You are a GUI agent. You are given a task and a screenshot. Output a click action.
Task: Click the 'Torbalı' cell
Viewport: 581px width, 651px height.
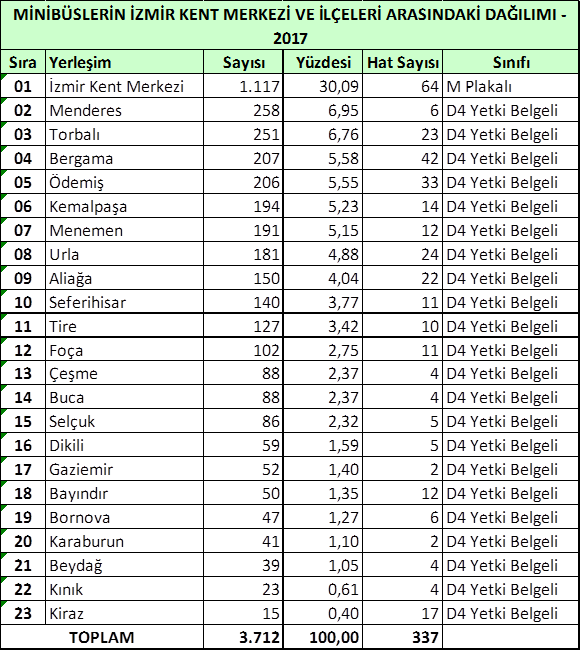coord(124,134)
